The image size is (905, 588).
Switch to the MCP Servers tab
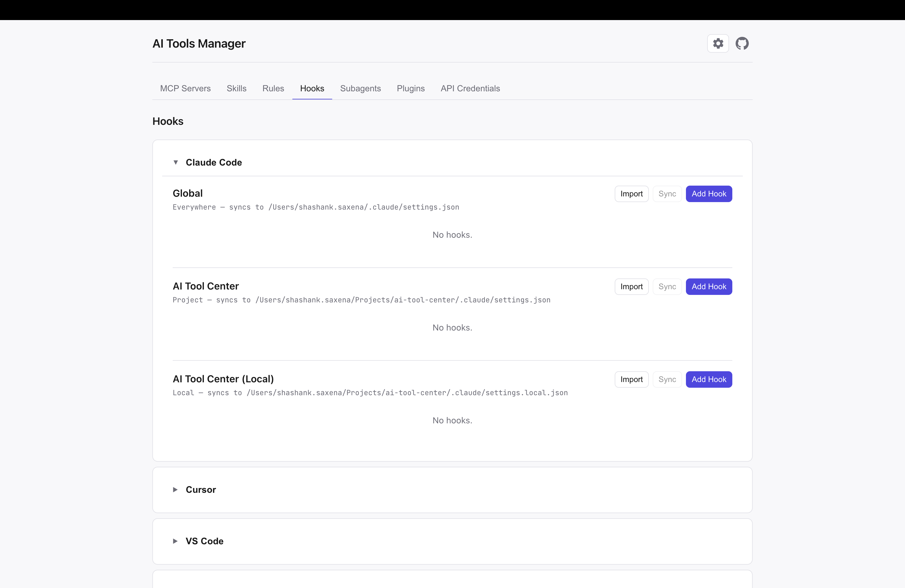[x=185, y=88]
